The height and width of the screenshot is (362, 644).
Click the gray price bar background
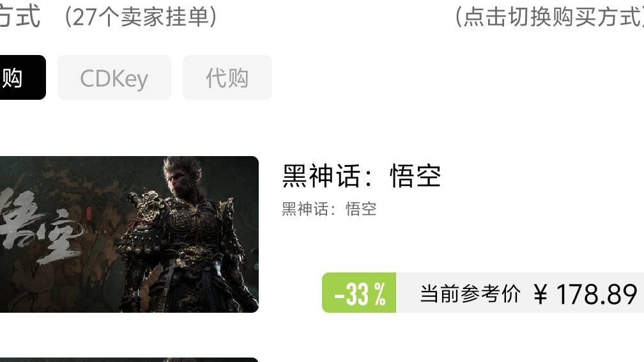[x=520, y=292]
